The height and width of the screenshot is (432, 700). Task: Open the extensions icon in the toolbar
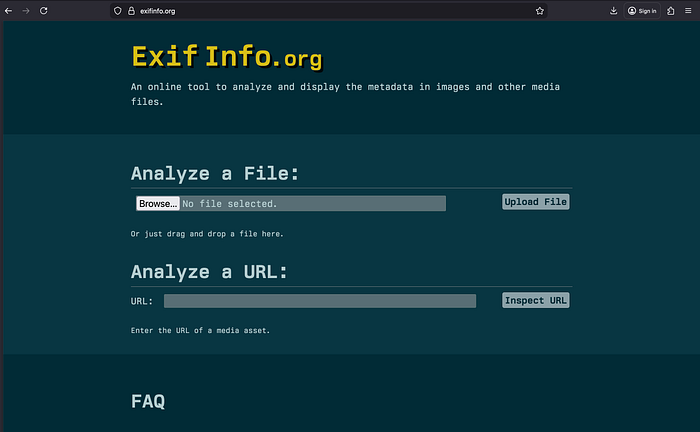coord(671,11)
